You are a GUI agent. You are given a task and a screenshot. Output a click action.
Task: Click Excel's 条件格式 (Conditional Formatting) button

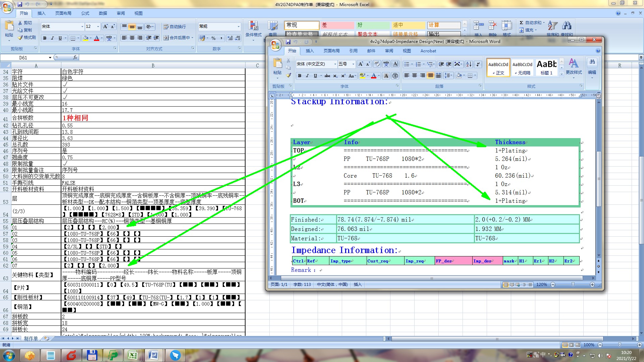tap(253, 28)
